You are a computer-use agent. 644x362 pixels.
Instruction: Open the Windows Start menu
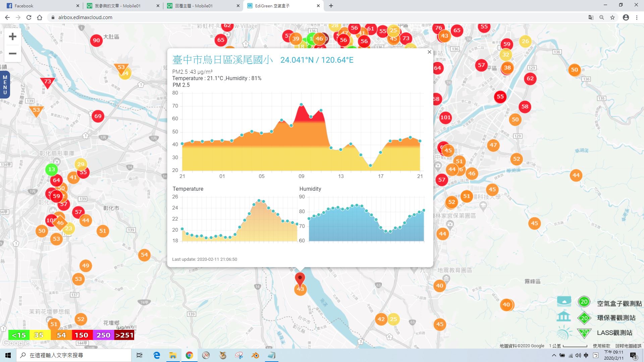tap(8, 355)
